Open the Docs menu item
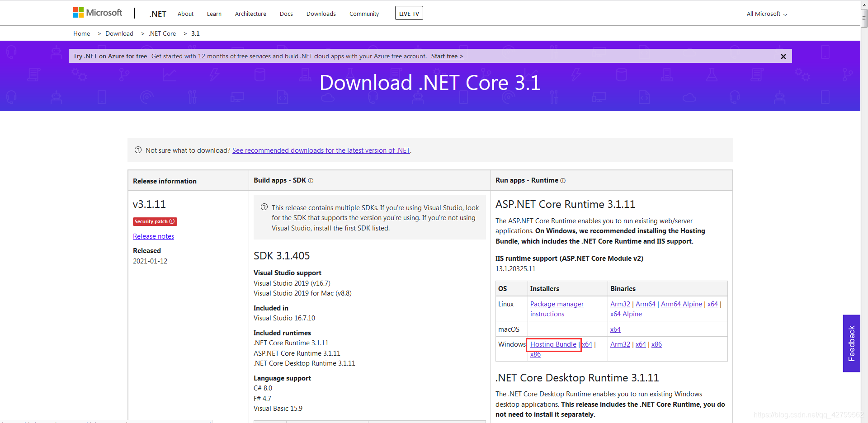The width and height of the screenshot is (868, 423). pyautogui.click(x=286, y=14)
